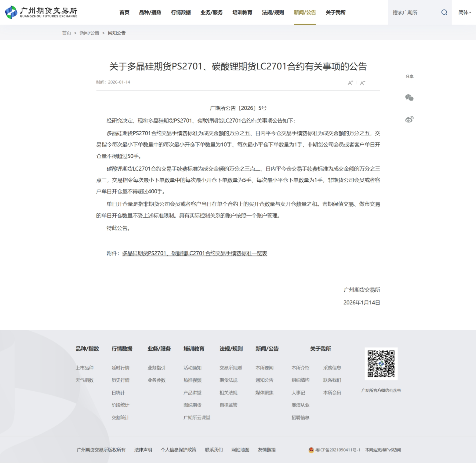Increase font size with A+ icon

tap(350, 83)
